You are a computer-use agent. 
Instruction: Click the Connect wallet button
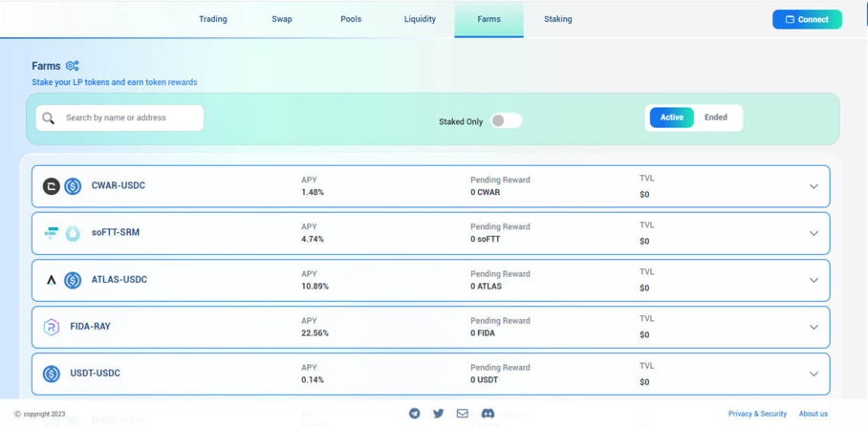point(807,19)
